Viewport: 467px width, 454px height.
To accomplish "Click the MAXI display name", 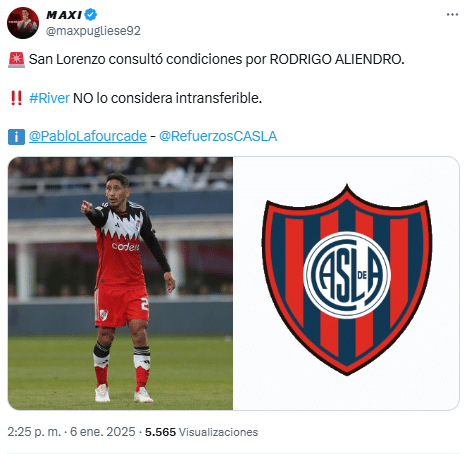I will pyautogui.click(x=64, y=15).
